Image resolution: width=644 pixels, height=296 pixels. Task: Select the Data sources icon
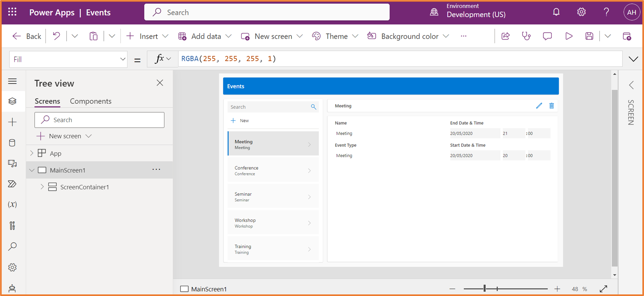pyautogui.click(x=12, y=143)
